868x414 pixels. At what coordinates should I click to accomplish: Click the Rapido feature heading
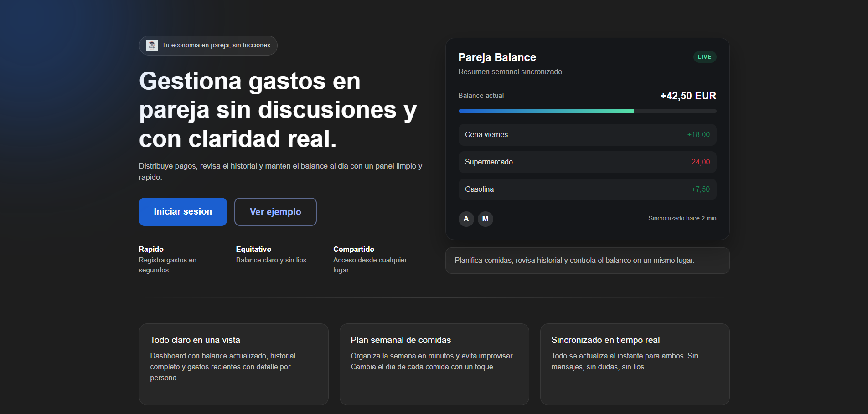click(x=151, y=250)
